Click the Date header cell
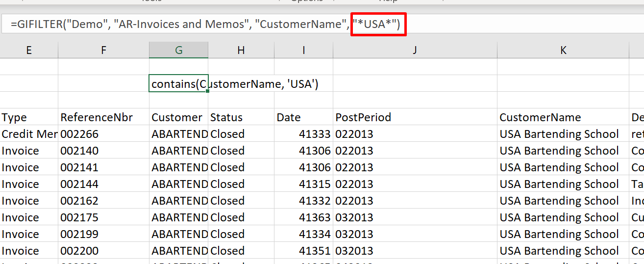This screenshot has width=644, height=264. 304,117
